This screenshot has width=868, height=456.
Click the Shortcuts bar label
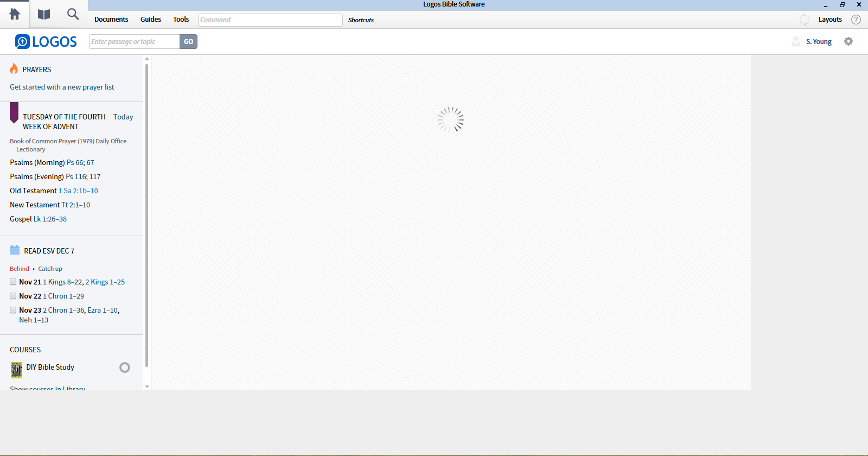click(x=361, y=20)
